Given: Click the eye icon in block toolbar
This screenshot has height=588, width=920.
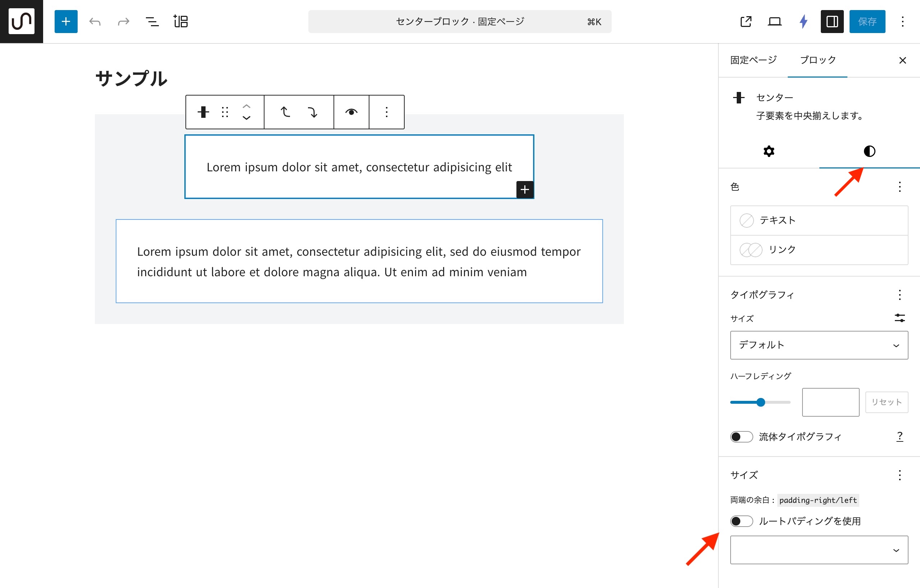Looking at the screenshot, I should [x=351, y=112].
